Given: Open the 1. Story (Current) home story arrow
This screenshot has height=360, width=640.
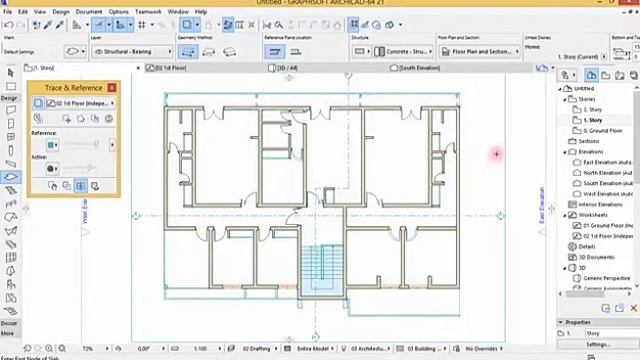Looking at the screenshot, I should coord(604,57).
